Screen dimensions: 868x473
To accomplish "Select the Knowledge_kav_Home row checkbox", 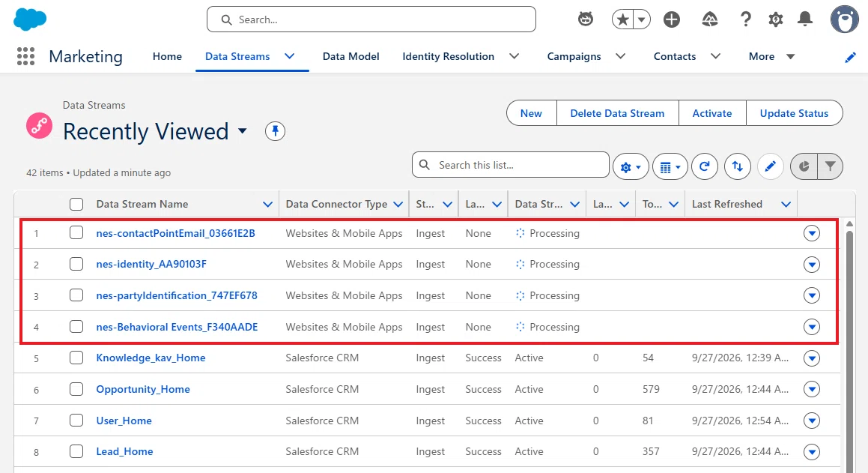I will pyautogui.click(x=76, y=358).
